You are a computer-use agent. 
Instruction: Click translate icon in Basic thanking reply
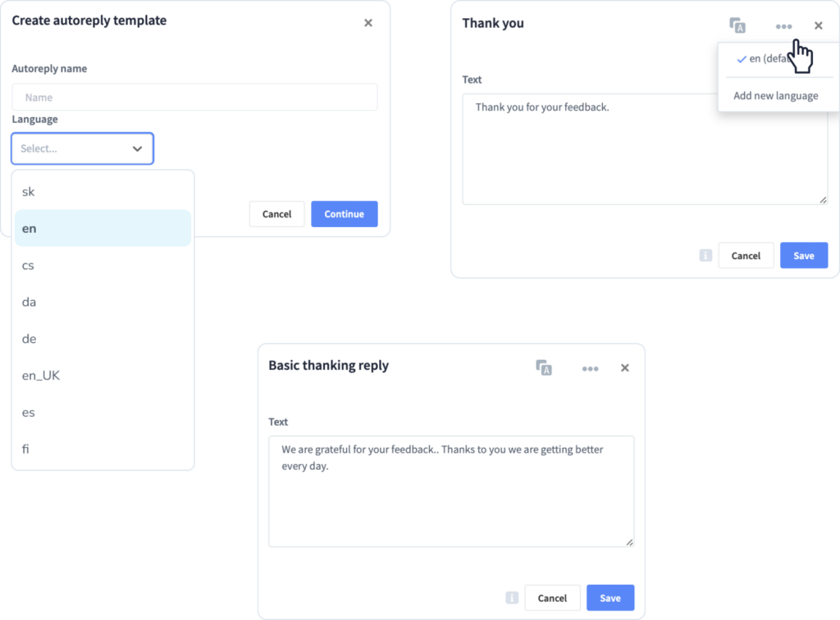pyautogui.click(x=544, y=368)
